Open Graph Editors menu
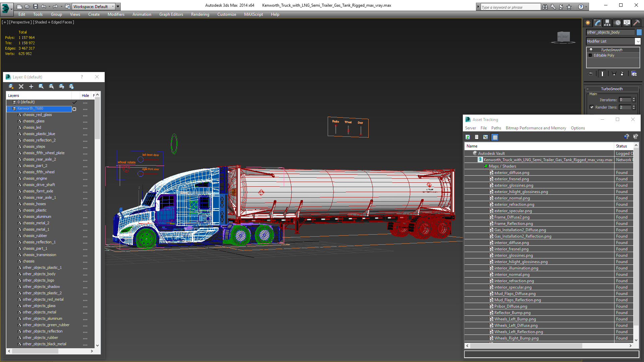644x362 pixels. pyautogui.click(x=171, y=14)
